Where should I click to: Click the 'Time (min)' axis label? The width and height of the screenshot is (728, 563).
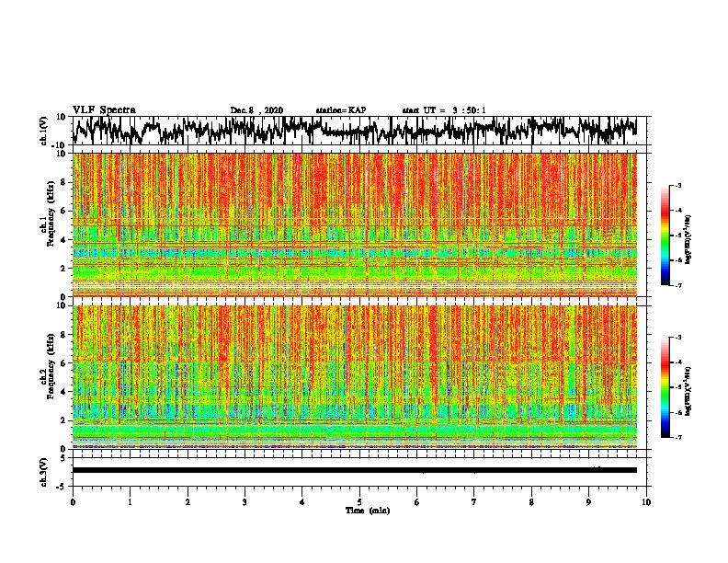(368, 511)
